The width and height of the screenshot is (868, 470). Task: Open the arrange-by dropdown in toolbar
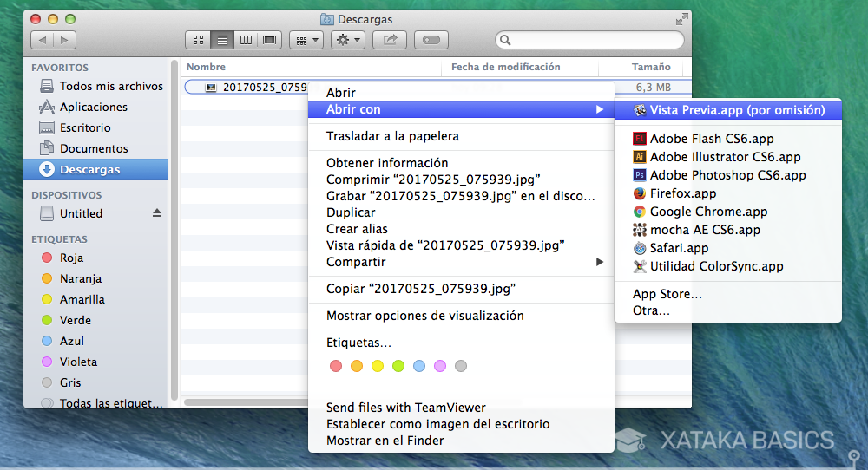306,40
